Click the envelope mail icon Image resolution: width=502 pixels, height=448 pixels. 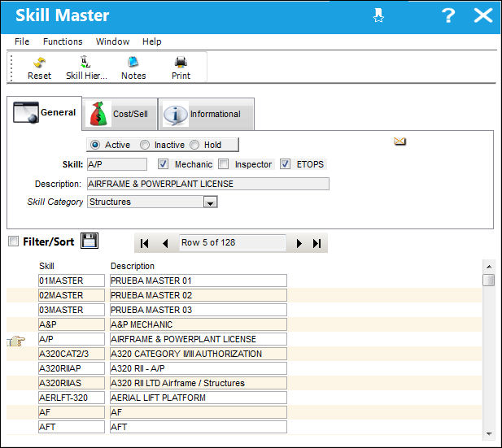(399, 141)
